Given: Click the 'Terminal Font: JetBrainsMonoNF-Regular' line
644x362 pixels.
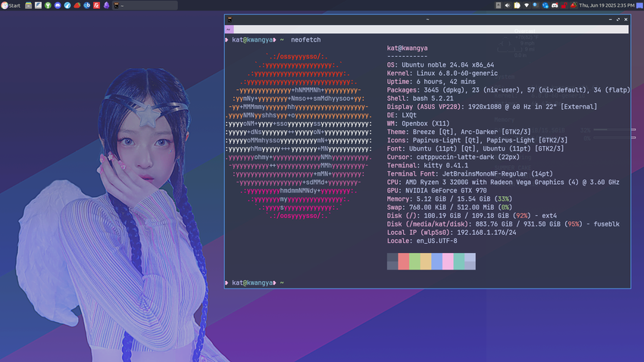Looking at the screenshot, I should (x=470, y=174).
